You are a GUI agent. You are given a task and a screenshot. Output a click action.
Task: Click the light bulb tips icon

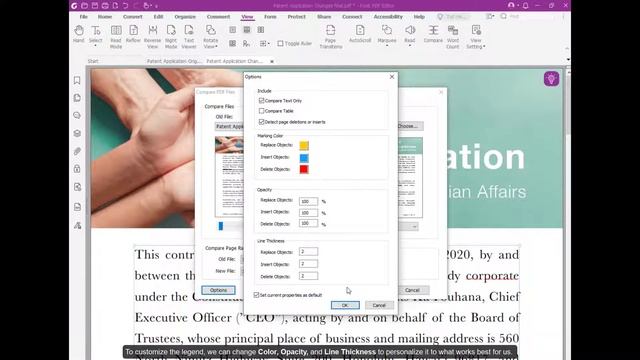click(x=551, y=79)
